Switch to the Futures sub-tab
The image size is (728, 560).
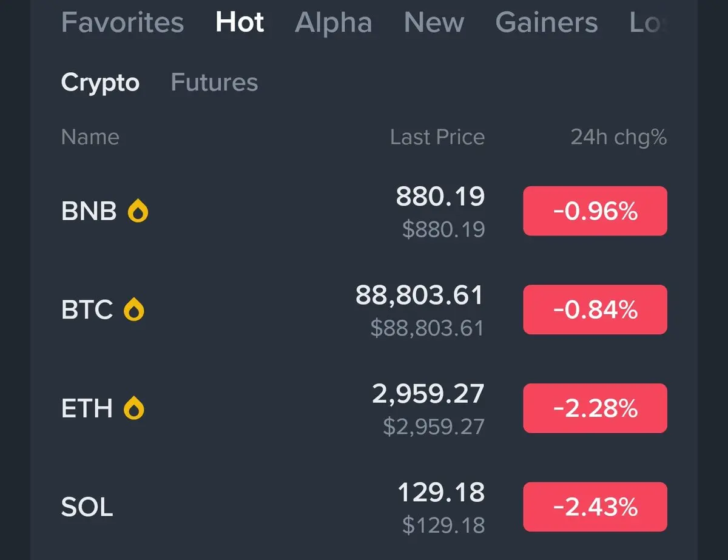tap(214, 83)
